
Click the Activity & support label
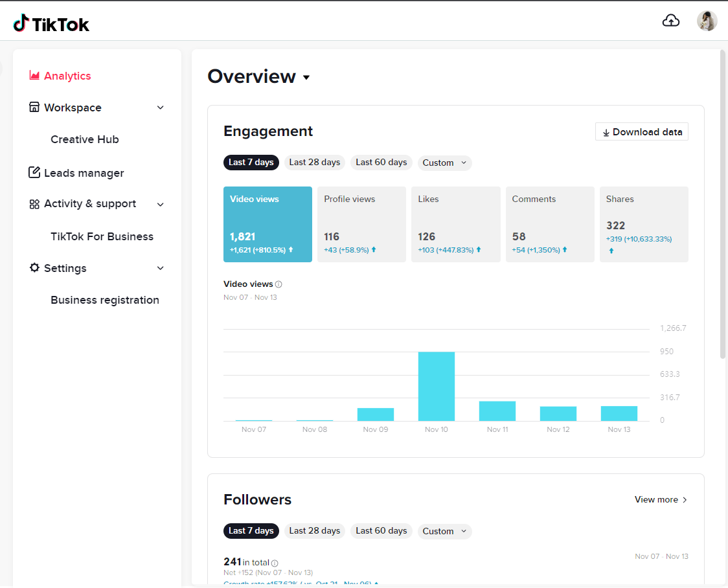coord(90,204)
